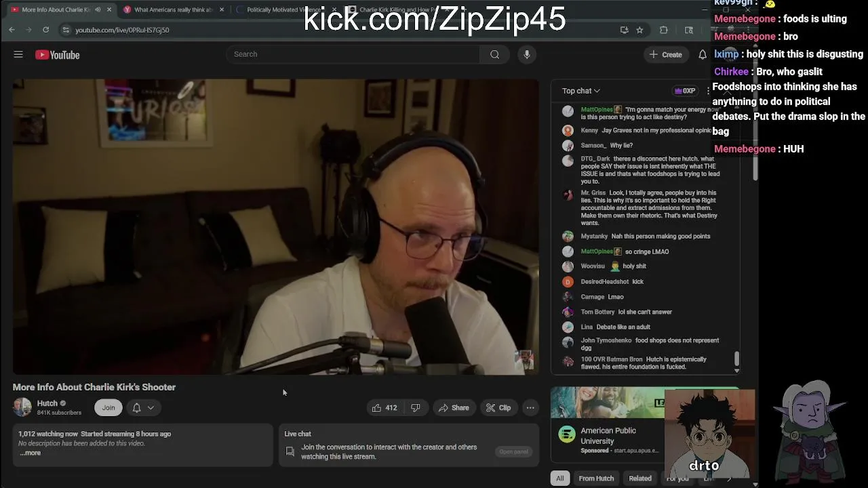This screenshot has height=488, width=868.
Task: Click 'DesiredHeadshot' chat message saying kick
Action: 639,282
